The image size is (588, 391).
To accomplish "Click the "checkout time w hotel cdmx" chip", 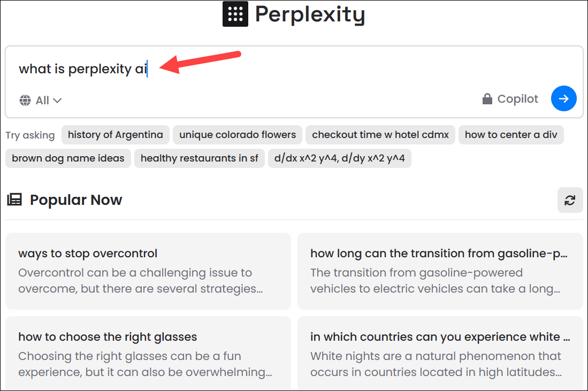I will [380, 134].
